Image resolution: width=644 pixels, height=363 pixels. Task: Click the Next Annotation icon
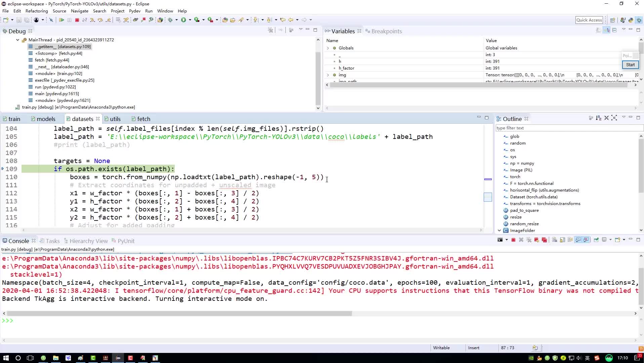coord(256,20)
